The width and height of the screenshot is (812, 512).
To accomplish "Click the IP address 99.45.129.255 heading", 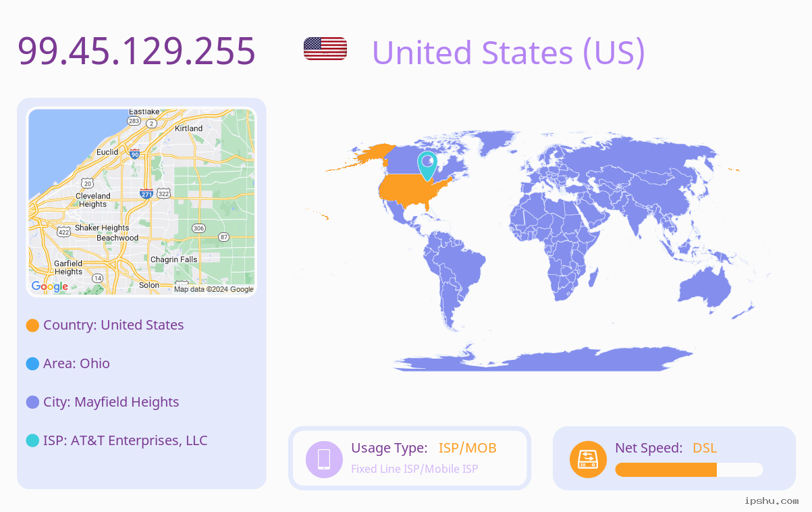I will click(x=137, y=51).
